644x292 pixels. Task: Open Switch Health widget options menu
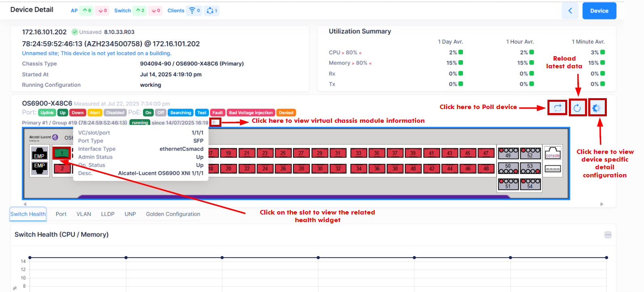(608, 235)
